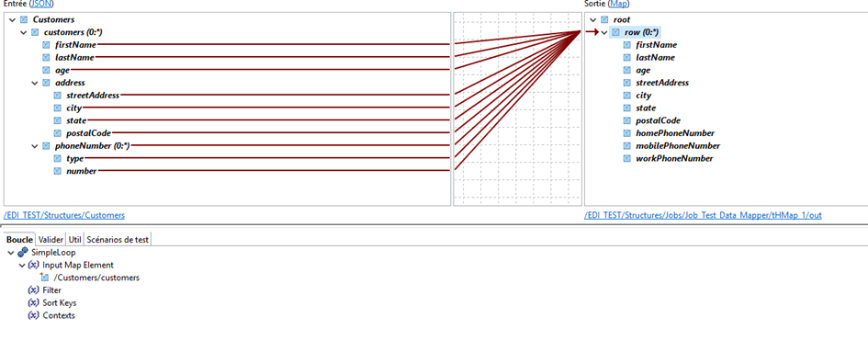Click the output workPhoneNumber element icon
The height and width of the screenshot is (352, 868).
coord(627,159)
